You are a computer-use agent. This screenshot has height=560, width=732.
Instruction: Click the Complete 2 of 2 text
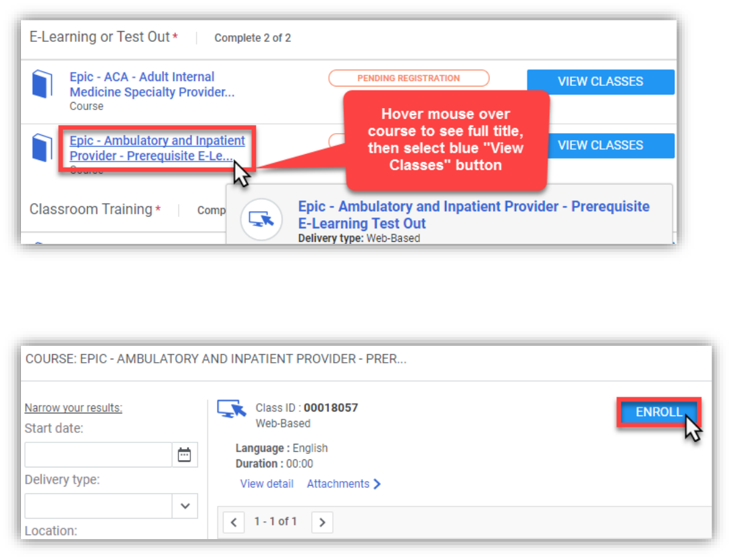pos(253,38)
